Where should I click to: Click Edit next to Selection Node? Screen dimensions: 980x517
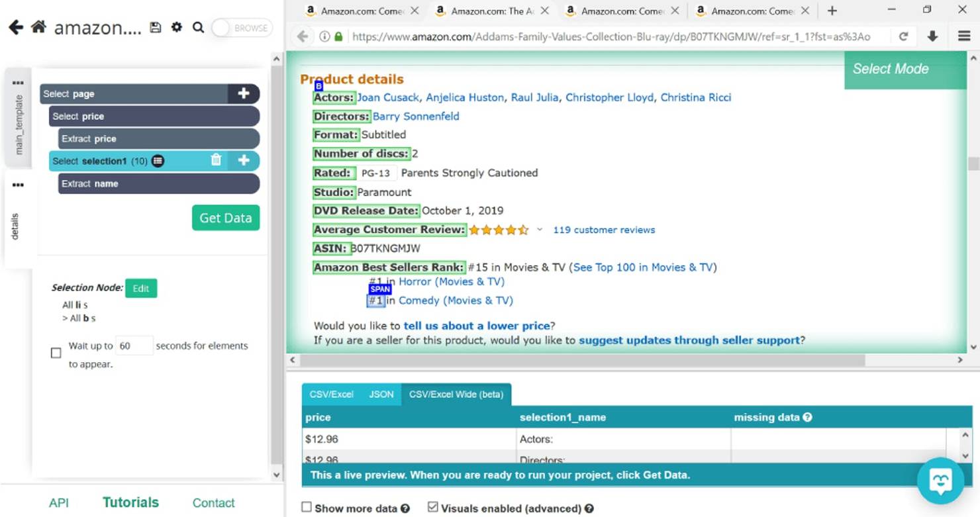[x=141, y=288]
